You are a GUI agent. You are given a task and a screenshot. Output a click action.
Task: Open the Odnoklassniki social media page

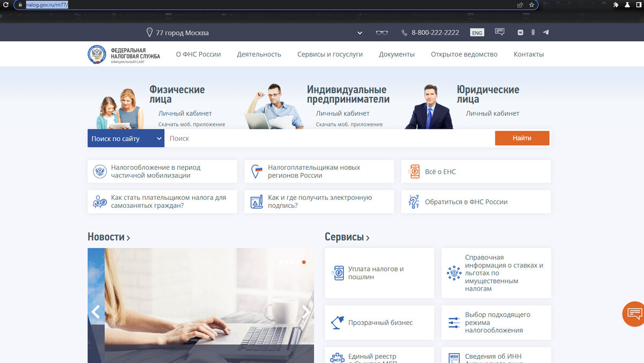point(533,32)
